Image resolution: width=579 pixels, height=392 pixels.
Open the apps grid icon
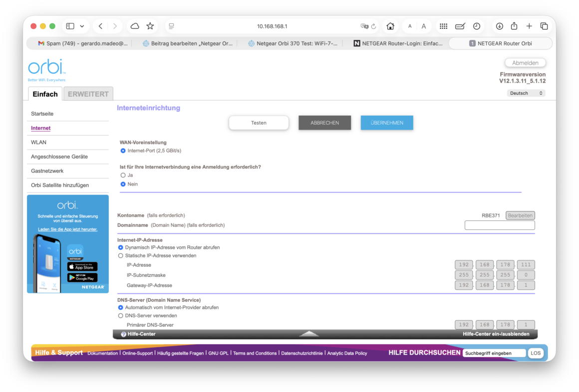coord(443,26)
